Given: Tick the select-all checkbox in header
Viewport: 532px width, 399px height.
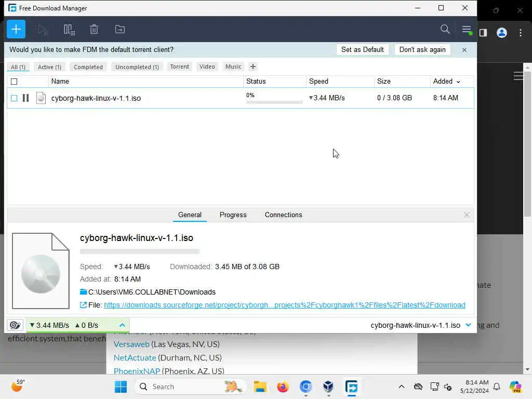Looking at the screenshot, I should pyautogui.click(x=14, y=82).
